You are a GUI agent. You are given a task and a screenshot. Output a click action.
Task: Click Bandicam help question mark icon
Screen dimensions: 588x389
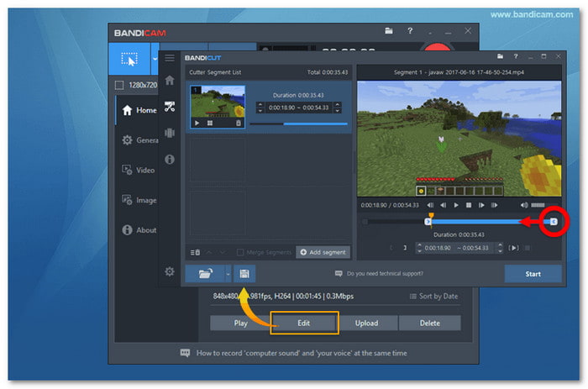click(410, 31)
